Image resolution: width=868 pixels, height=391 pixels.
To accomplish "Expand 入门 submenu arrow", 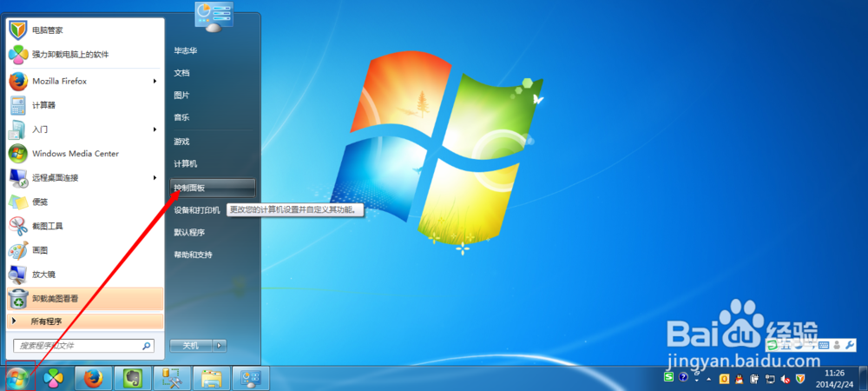I will (x=155, y=129).
